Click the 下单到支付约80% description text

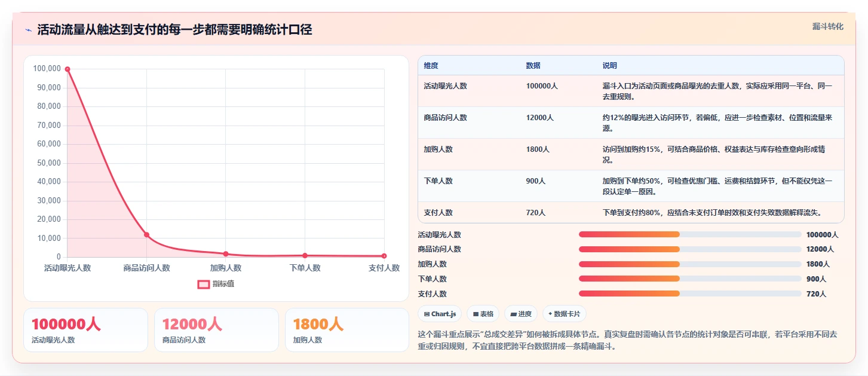[x=712, y=213]
